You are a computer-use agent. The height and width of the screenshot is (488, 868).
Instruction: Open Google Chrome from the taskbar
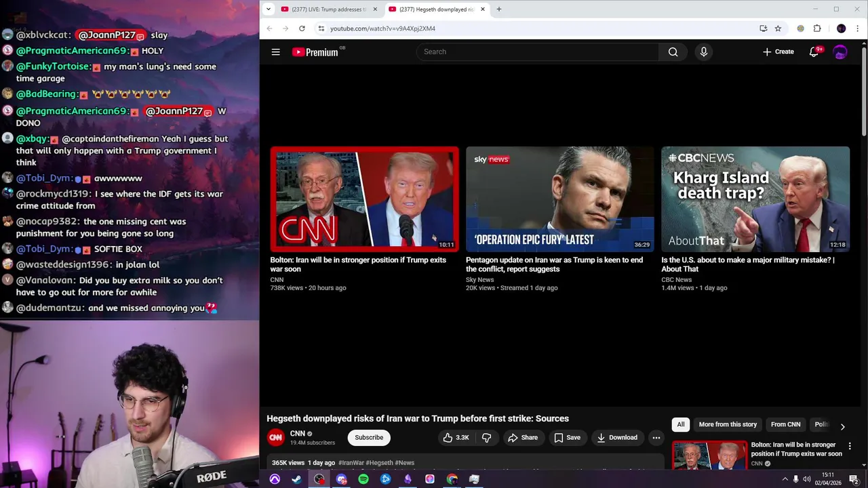tap(452, 479)
